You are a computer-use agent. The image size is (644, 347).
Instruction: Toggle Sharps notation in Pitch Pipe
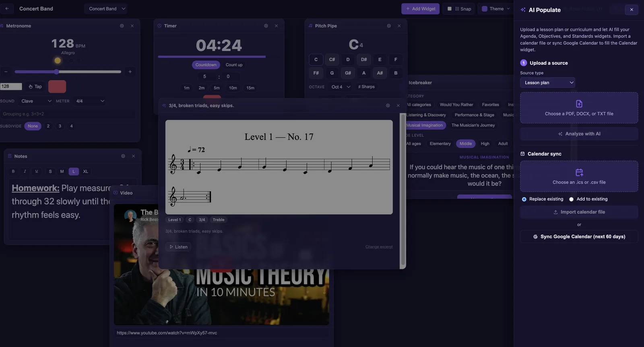point(366,86)
